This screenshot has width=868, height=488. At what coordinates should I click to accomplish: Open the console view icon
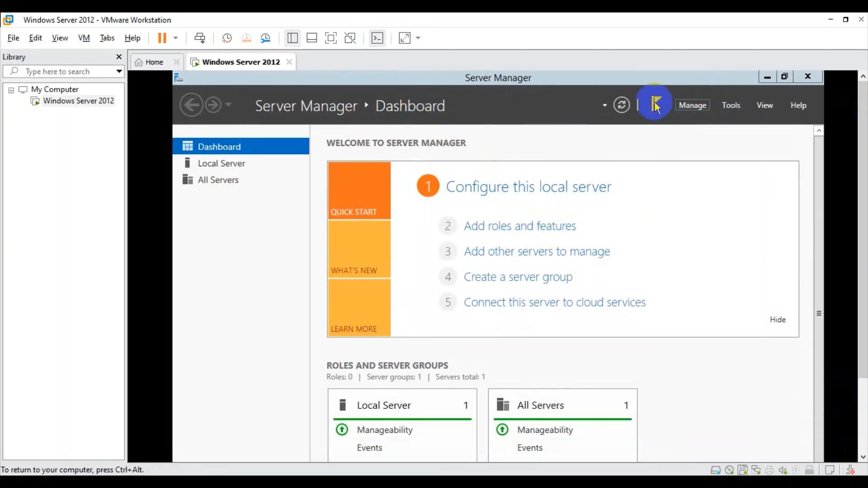[377, 38]
